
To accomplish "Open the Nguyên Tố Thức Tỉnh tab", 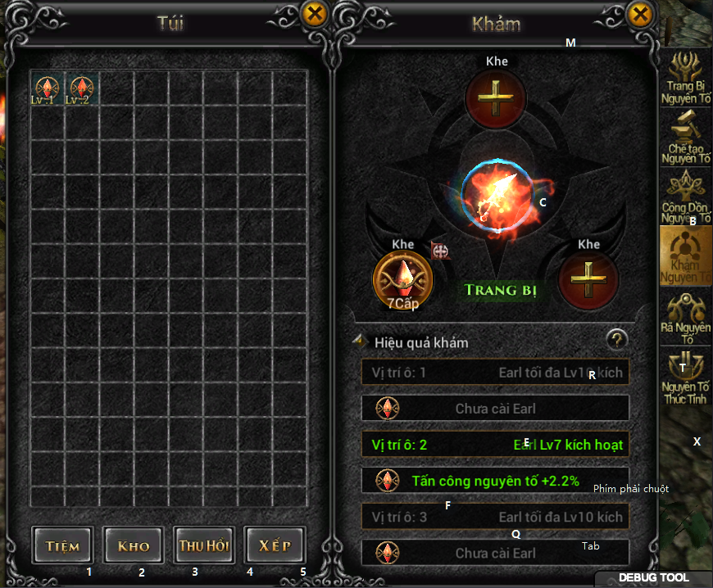I will pos(685,377).
